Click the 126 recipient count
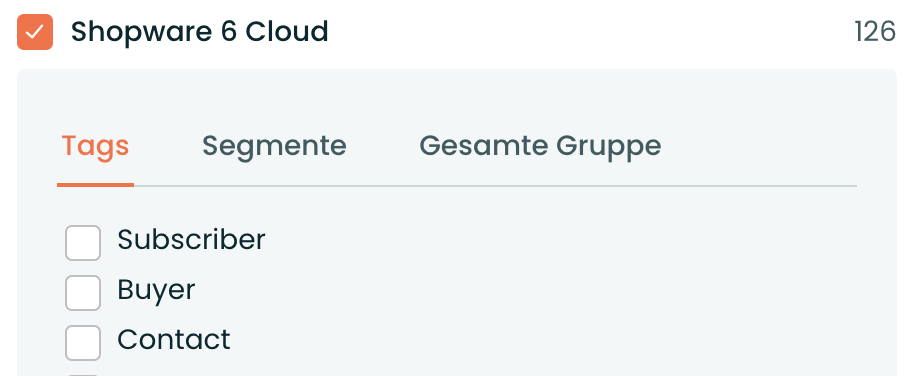 tap(875, 32)
